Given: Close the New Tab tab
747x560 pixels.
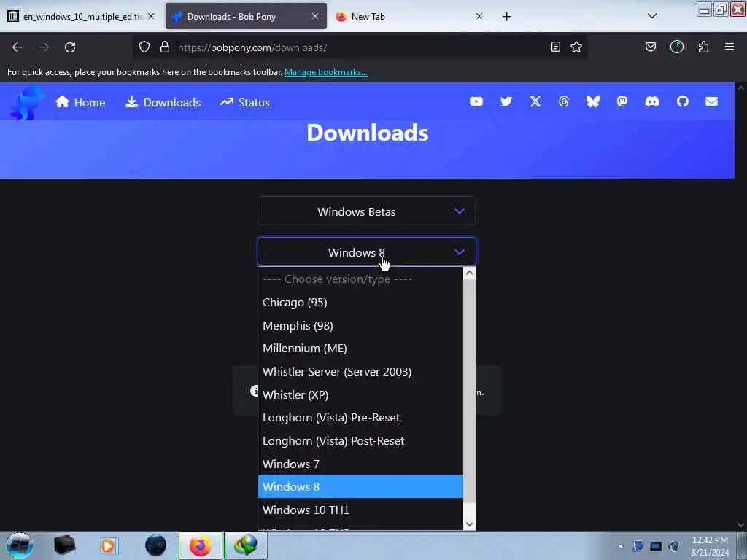Looking at the screenshot, I should (x=479, y=16).
